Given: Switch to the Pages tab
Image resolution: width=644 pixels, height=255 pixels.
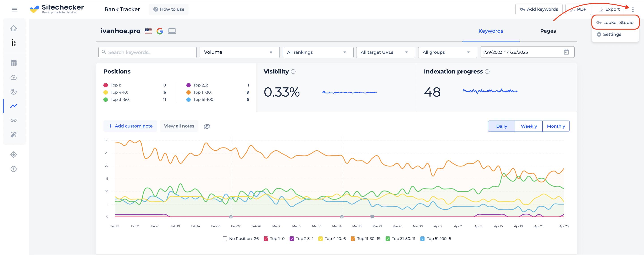Looking at the screenshot, I should tap(548, 31).
